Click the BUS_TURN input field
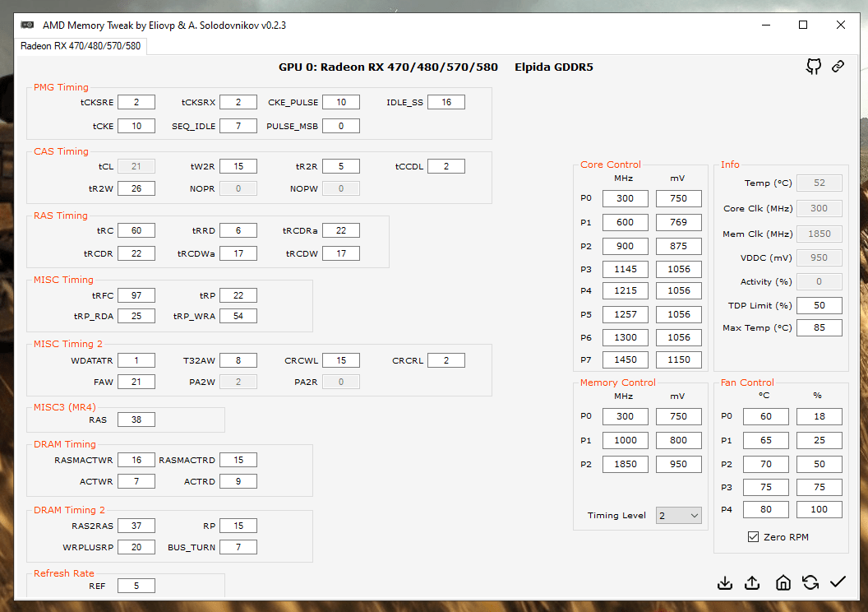 click(238, 547)
